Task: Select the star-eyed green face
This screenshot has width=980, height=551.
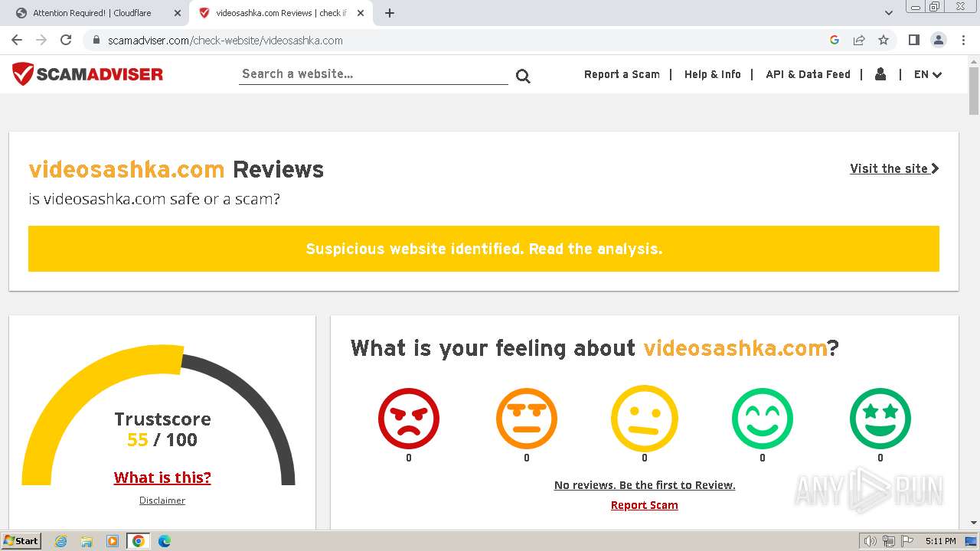Action: coord(880,418)
